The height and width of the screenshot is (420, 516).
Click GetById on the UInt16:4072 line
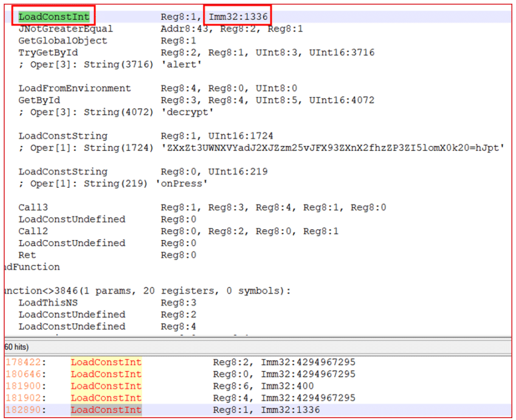pos(39,100)
